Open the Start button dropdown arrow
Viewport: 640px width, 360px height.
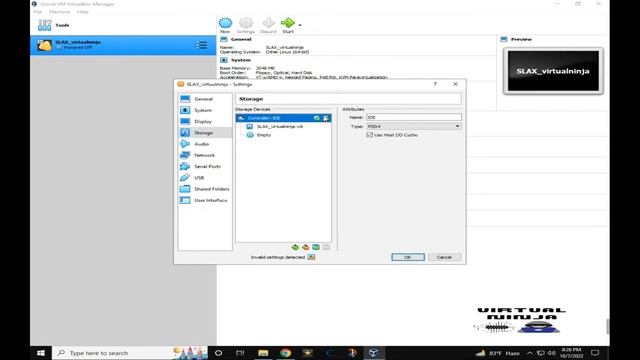[300, 25]
